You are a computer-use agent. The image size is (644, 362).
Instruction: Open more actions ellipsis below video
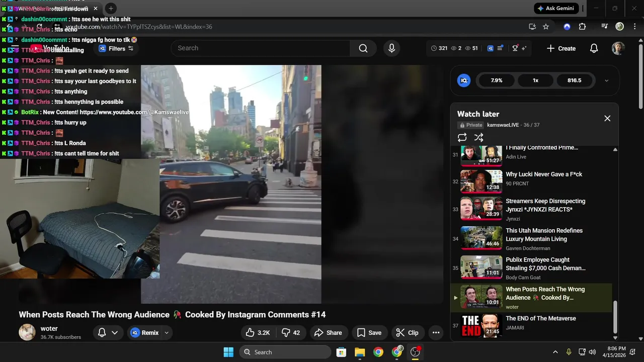point(436,332)
